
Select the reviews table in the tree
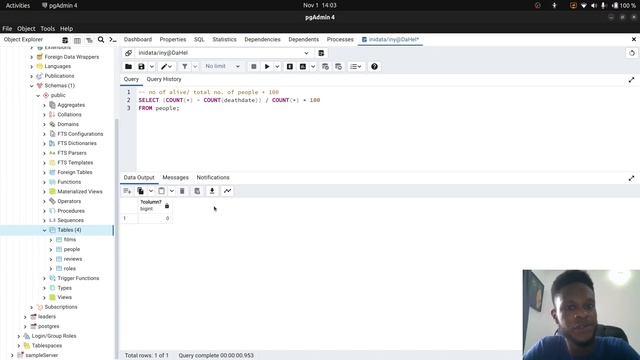pyautogui.click(x=73, y=259)
